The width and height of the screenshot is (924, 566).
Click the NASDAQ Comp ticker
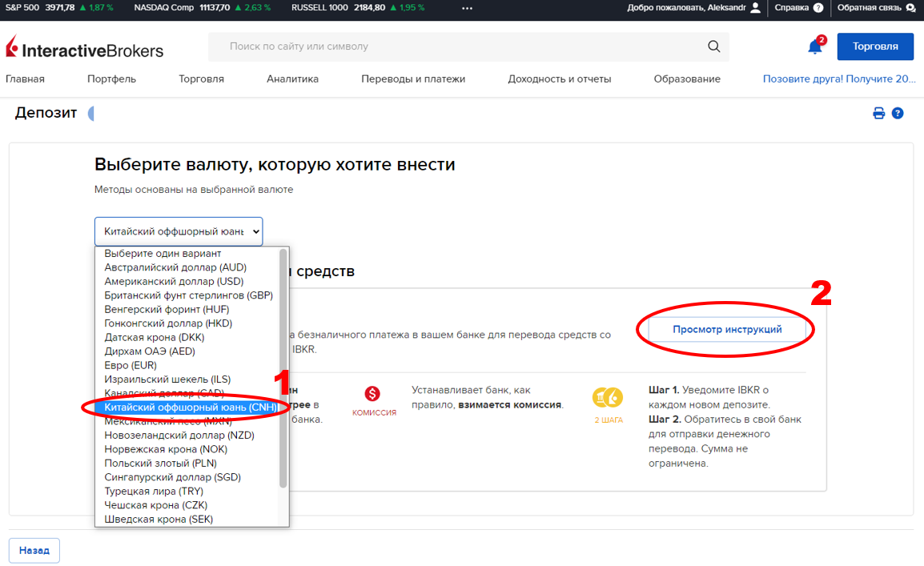tap(202, 8)
